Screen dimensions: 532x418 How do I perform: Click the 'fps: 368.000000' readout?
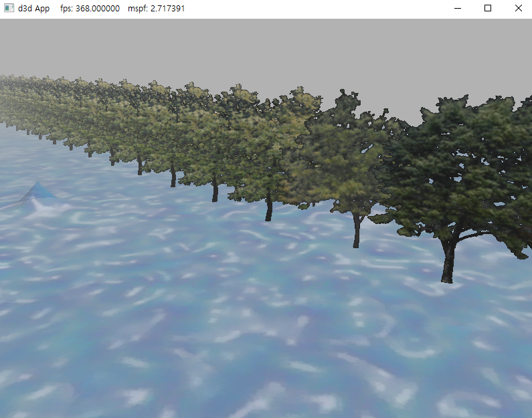tap(90, 9)
